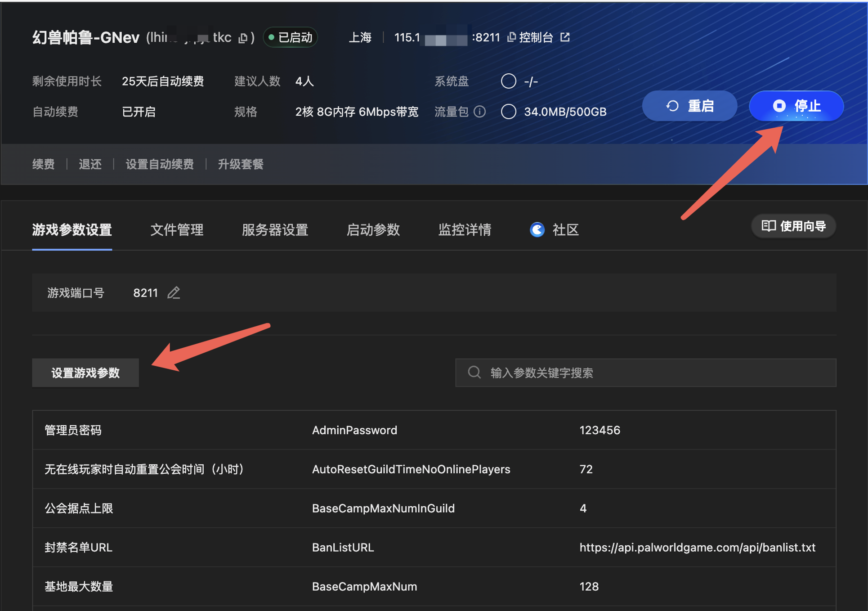Click the 停止 stop button
The height and width of the screenshot is (611, 868).
point(796,106)
